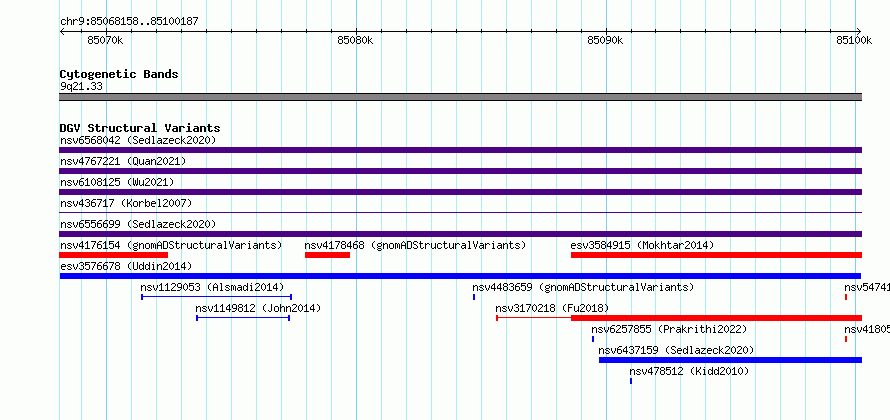Click the nsv6257855 (Prakrithi2022) label
The height and width of the screenshot is (420, 890).
[669, 329]
